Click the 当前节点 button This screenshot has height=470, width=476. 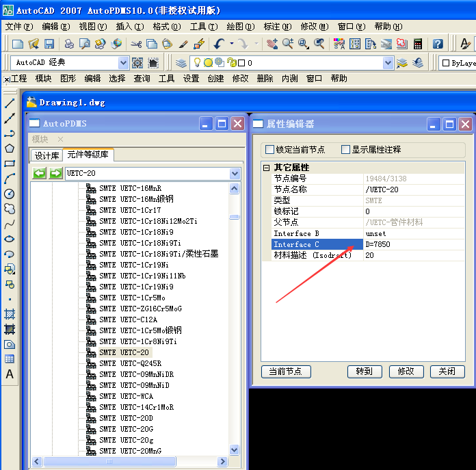286,371
